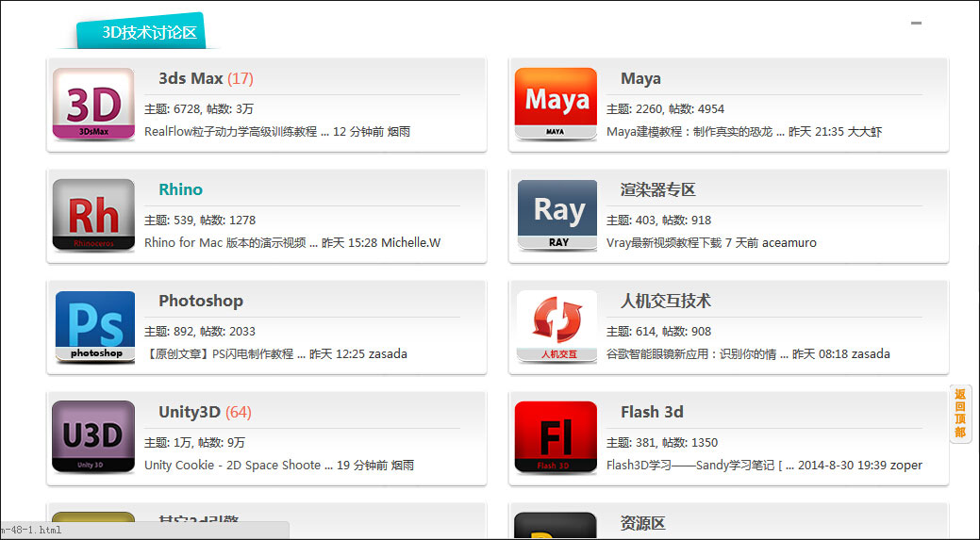
Task: Click the Rhino Rh icon
Action: click(x=93, y=215)
